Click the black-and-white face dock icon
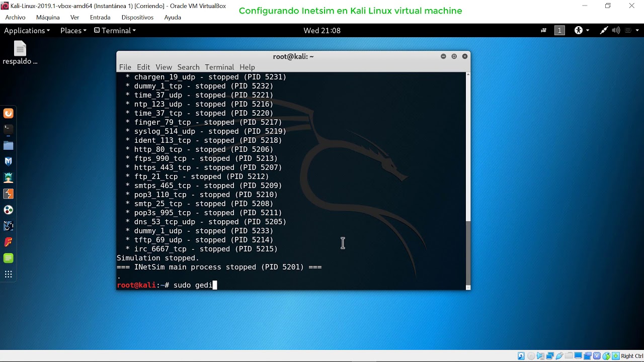This screenshot has width=644, height=362. [8, 226]
